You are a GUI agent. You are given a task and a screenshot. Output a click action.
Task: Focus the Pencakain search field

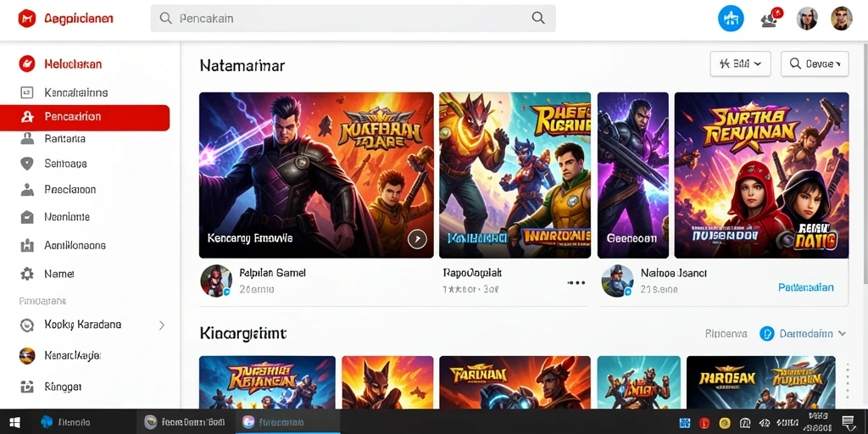[x=353, y=19]
